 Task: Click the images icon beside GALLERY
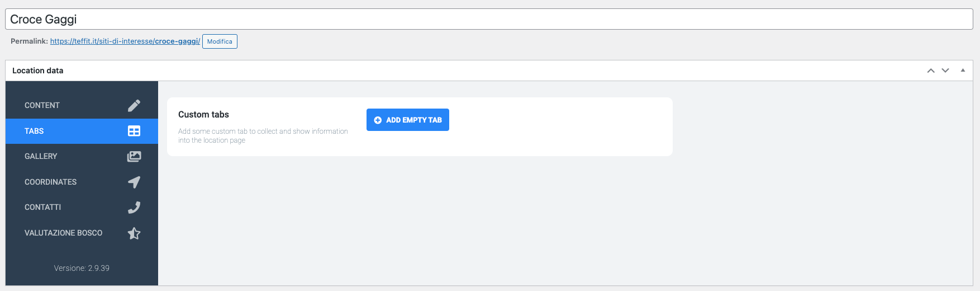134,157
